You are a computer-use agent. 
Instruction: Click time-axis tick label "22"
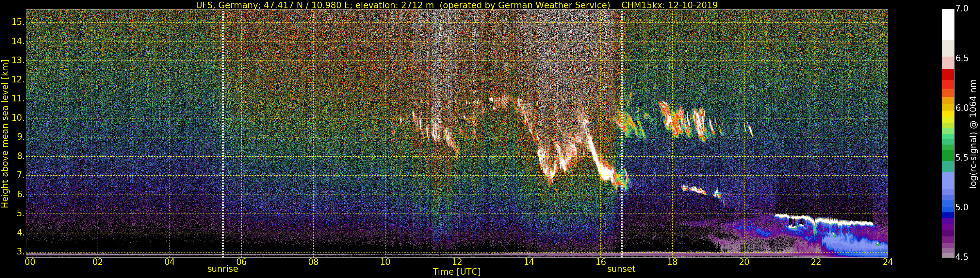pyautogui.click(x=816, y=262)
